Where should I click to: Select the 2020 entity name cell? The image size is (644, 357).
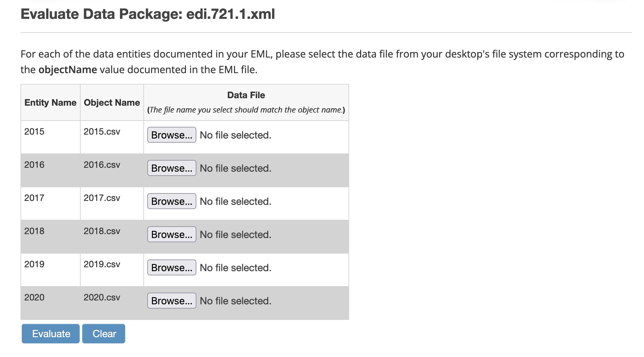coord(50,303)
